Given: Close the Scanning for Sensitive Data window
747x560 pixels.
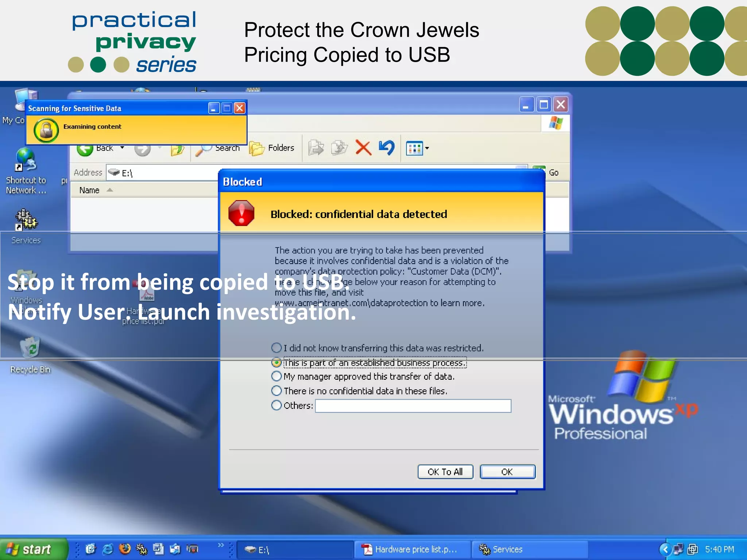Looking at the screenshot, I should pyautogui.click(x=239, y=108).
